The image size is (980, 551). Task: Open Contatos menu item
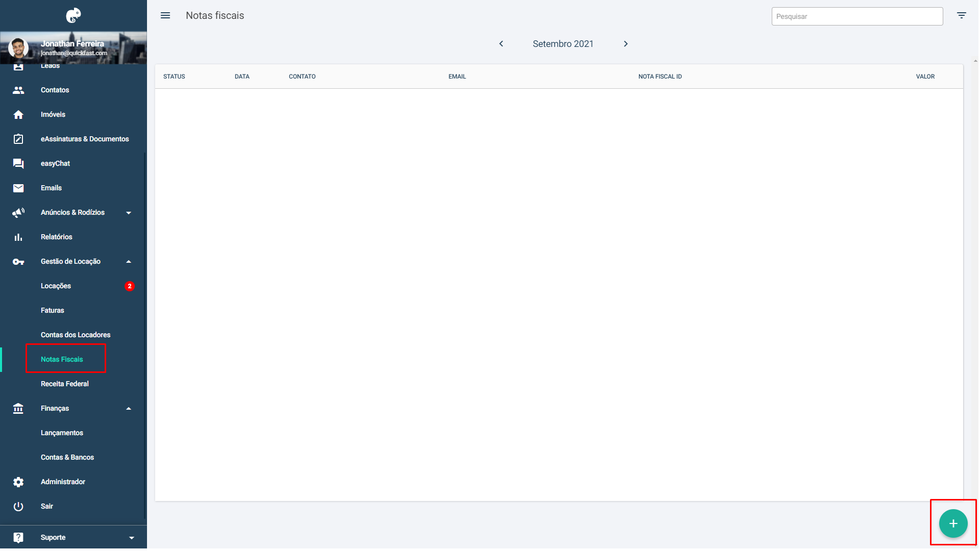pyautogui.click(x=55, y=90)
